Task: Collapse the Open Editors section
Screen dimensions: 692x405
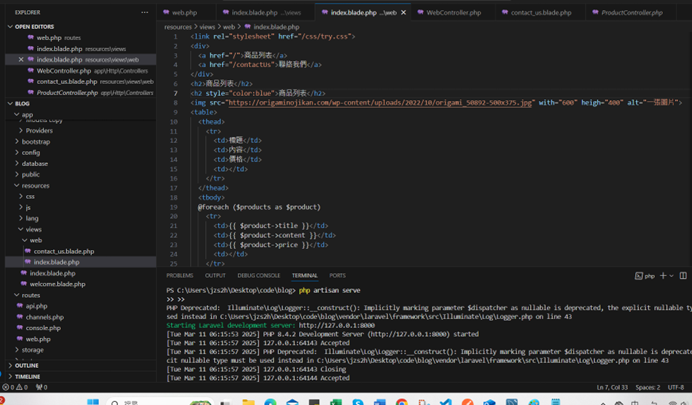Action: [34, 27]
